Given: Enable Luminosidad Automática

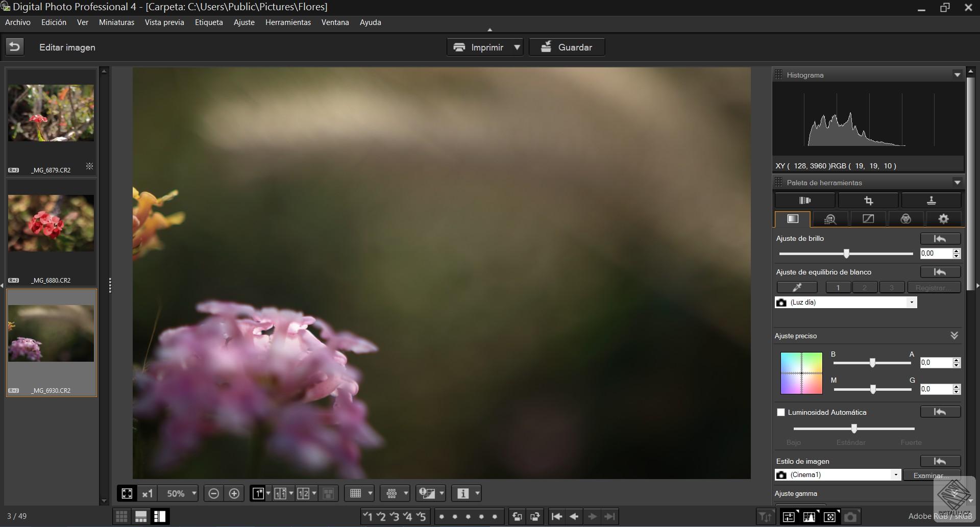Looking at the screenshot, I should click(x=782, y=412).
